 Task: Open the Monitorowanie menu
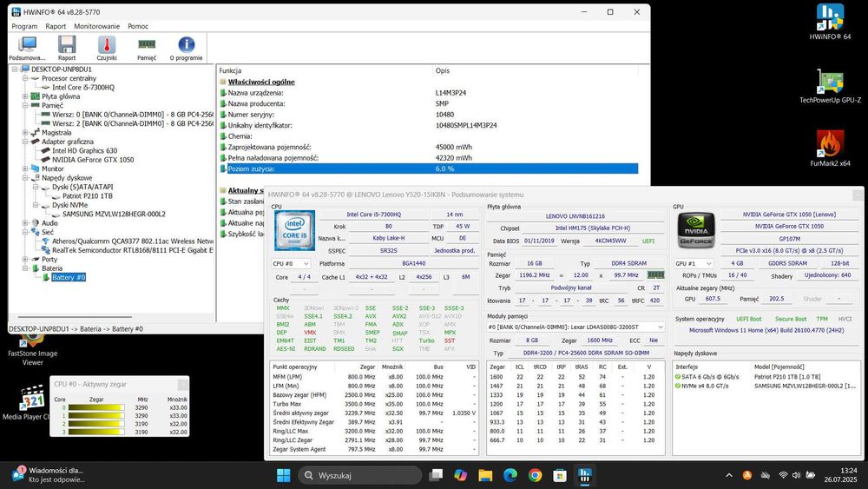point(97,26)
